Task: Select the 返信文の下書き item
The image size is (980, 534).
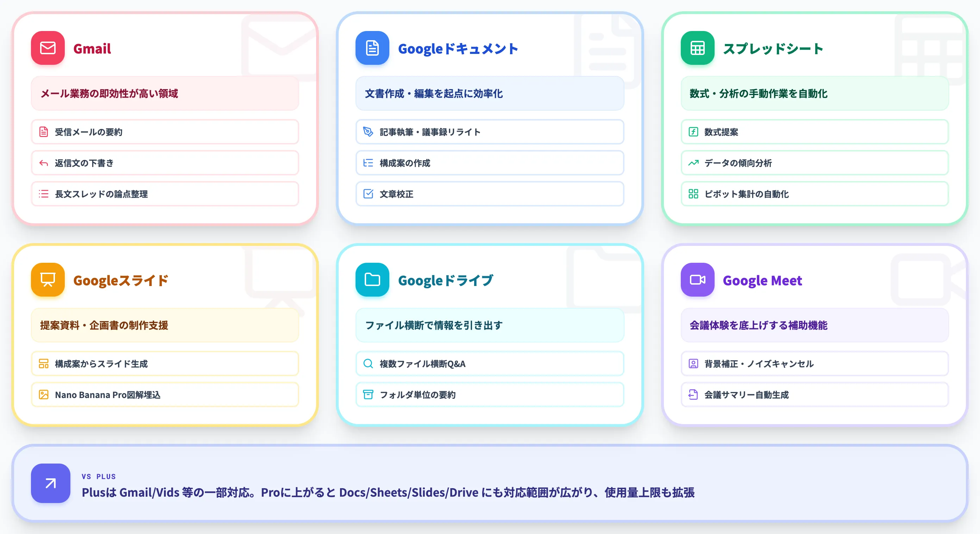Action: (165, 163)
